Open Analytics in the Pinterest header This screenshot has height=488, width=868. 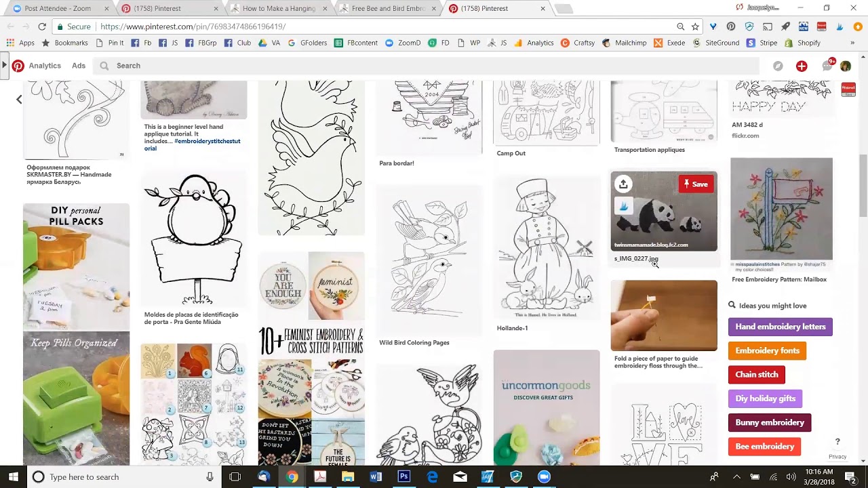[x=45, y=66]
